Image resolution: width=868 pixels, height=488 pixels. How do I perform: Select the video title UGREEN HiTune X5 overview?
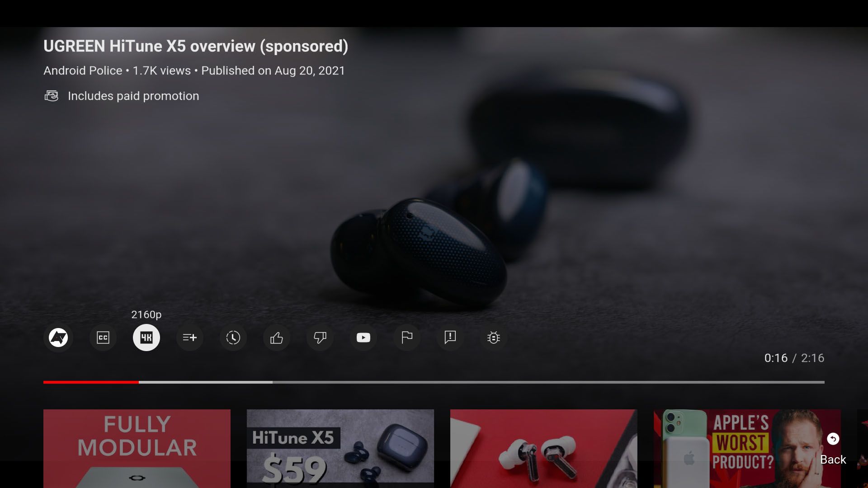(x=196, y=46)
